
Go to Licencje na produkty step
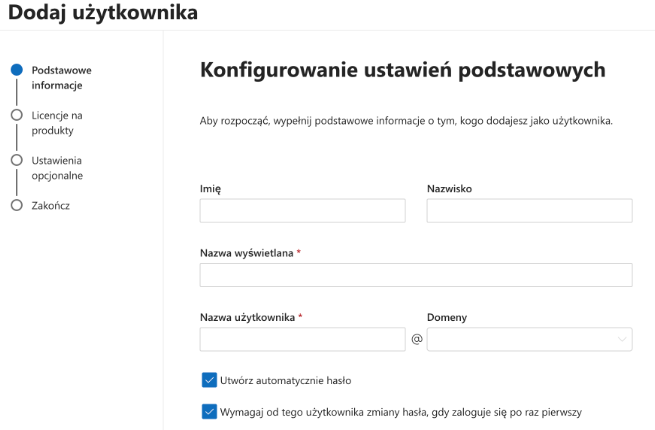pyautogui.click(x=57, y=123)
